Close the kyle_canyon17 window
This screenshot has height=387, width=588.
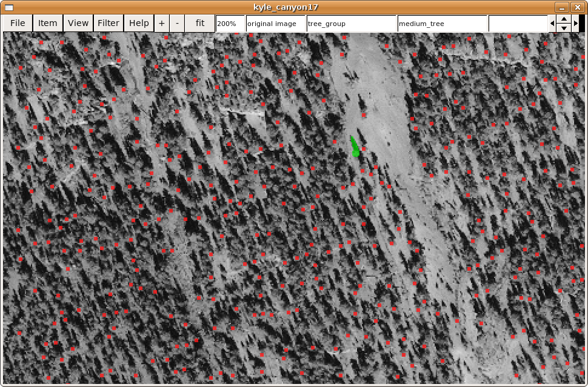tap(577, 7)
